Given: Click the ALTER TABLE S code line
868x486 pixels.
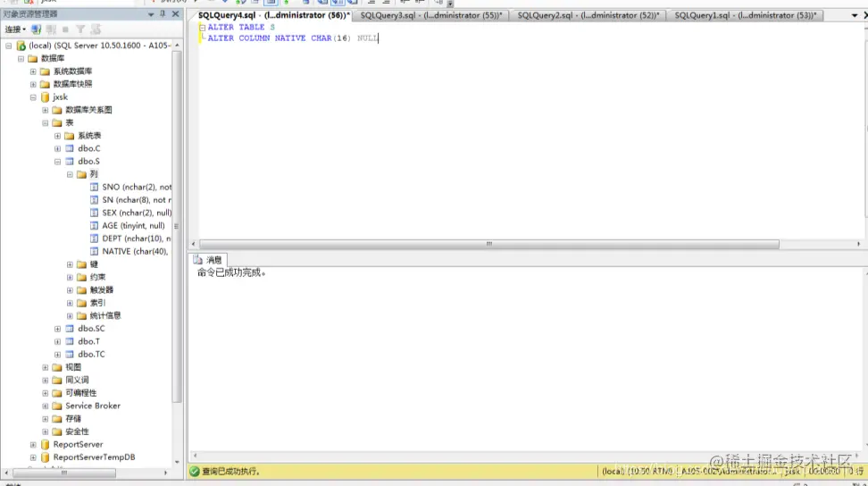Looking at the screenshot, I should 241,27.
